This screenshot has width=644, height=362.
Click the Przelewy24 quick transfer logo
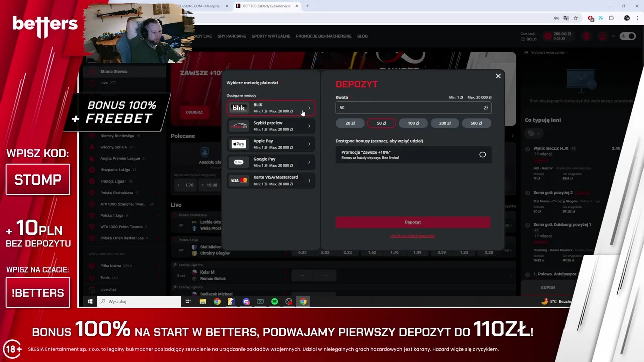pyautogui.click(x=238, y=126)
